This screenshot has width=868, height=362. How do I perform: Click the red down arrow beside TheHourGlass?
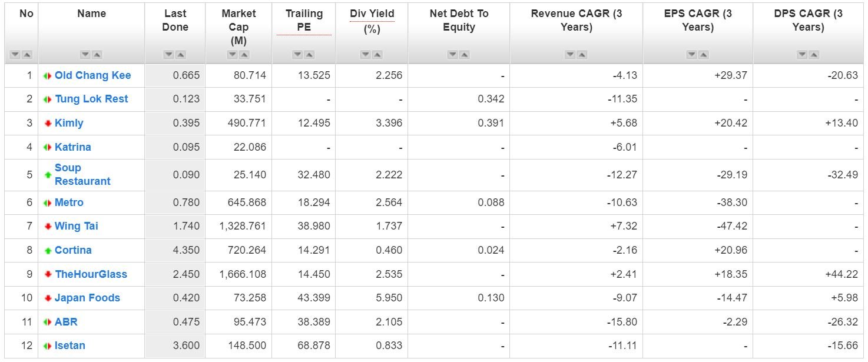point(48,274)
